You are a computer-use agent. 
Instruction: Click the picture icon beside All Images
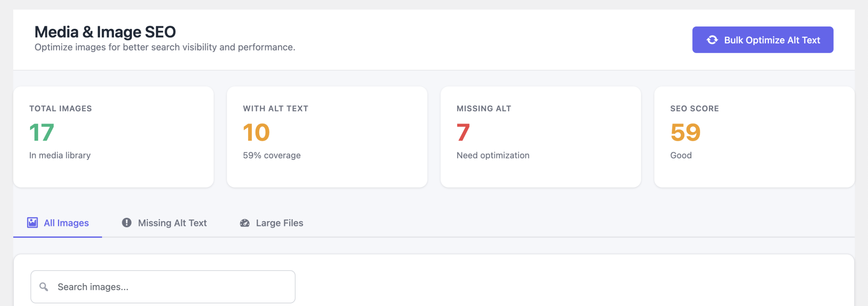pos(33,223)
